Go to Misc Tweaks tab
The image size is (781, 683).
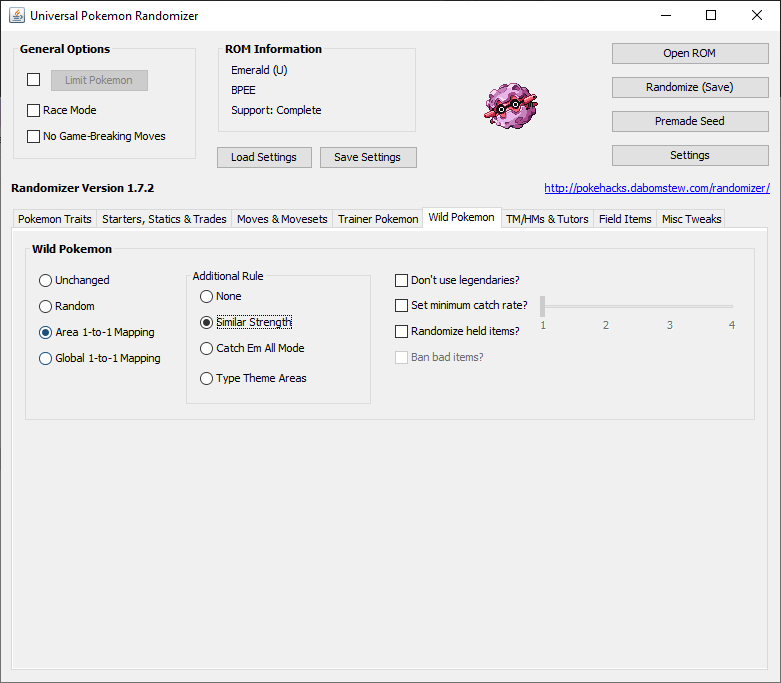691,219
